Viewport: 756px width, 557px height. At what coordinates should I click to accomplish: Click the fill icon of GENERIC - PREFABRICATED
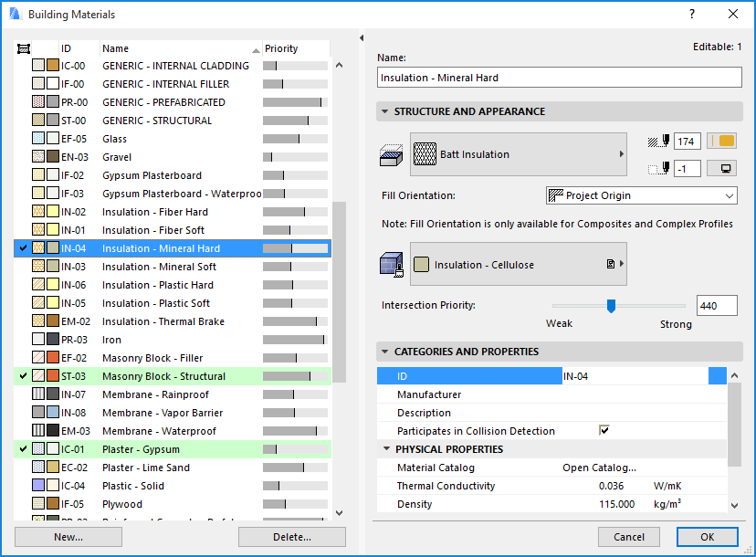pyautogui.click(x=38, y=101)
